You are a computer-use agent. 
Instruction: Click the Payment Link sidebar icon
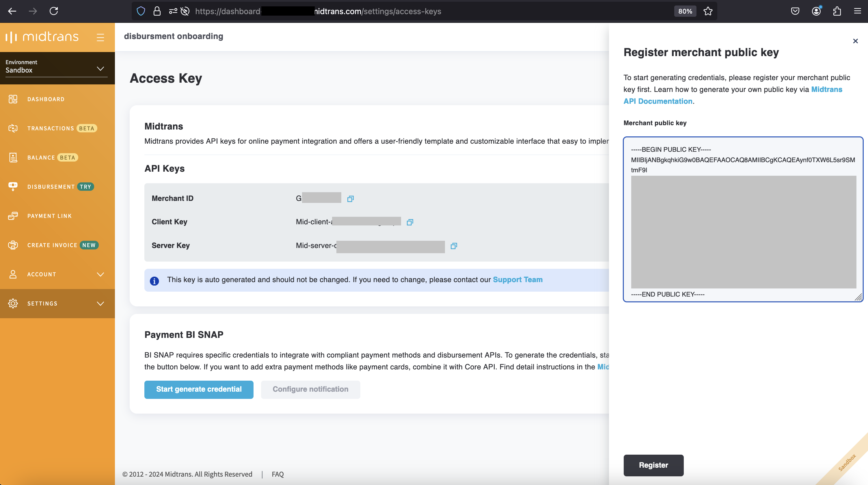(13, 216)
